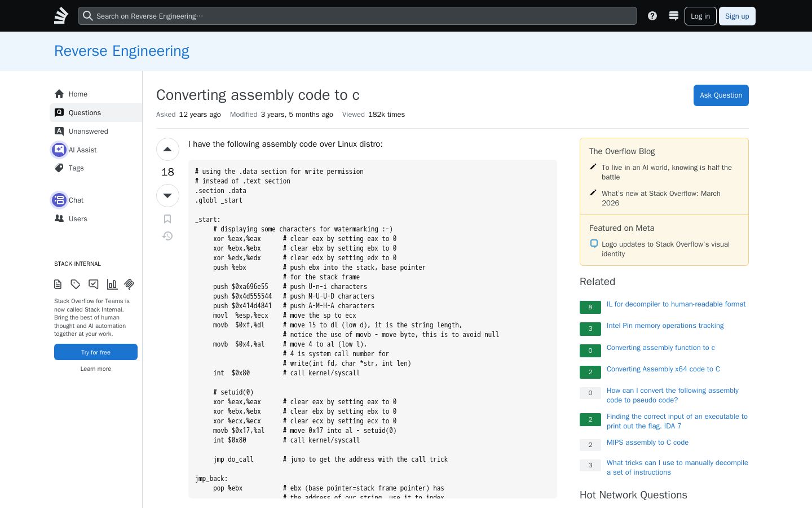The height and width of the screenshot is (508, 812).
Task: Click the Stack Internal checkmark message icon
Action: (94, 284)
